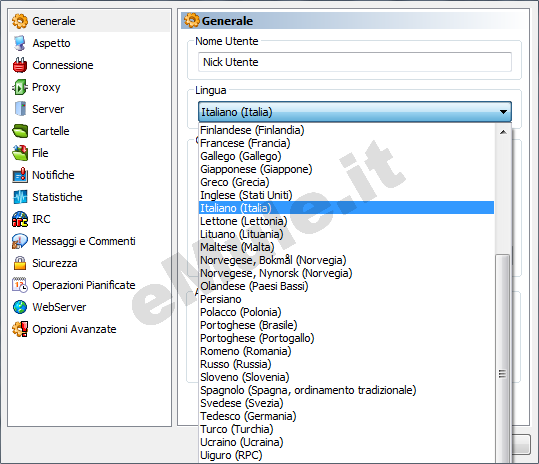Select Portoghese (Portogallo) option
The width and height of the screenshot is (539, 464).
(x=346, y=338)
